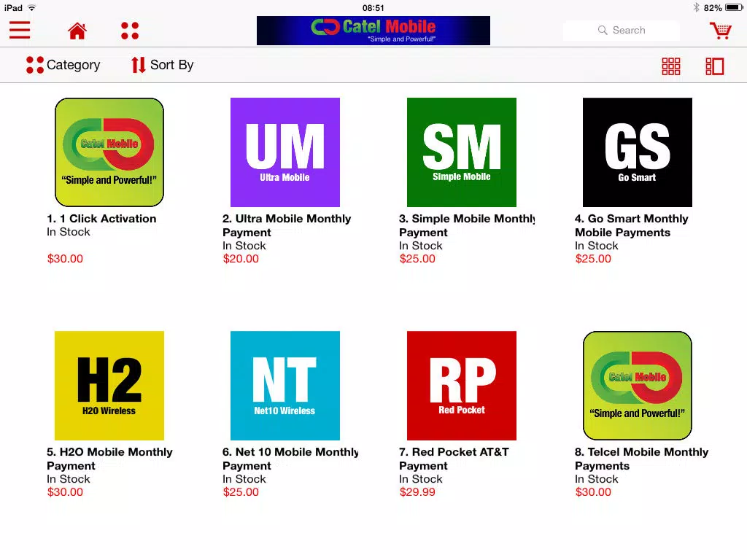Open the Go Smart GS tile

coord(638,152)
